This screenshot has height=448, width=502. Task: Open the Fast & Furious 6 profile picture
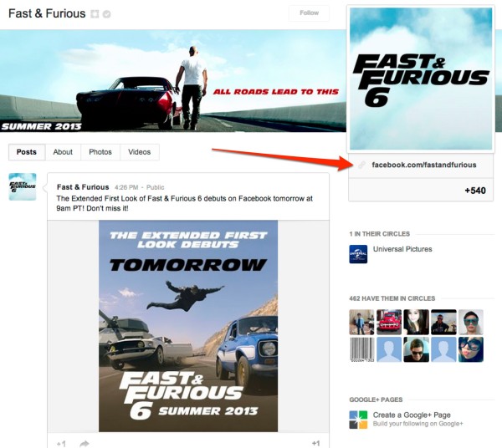[x=421, y=79]
